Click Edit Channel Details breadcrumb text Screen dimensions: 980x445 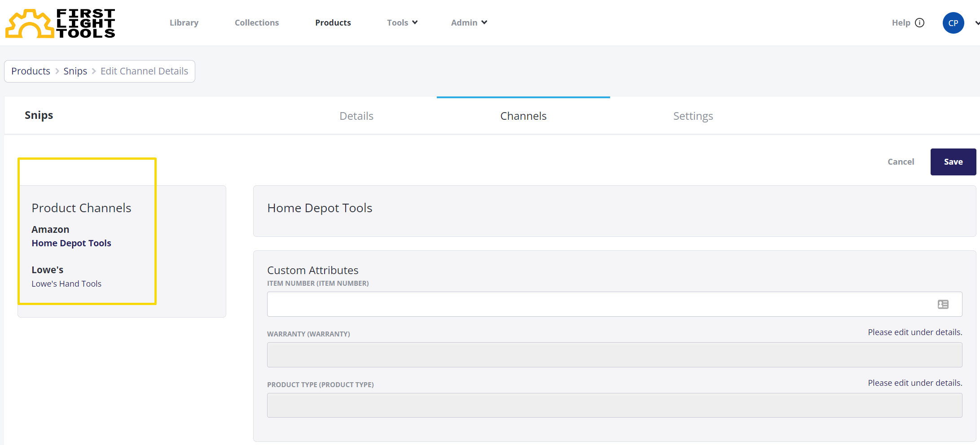pyautogui.click(x=144, y=71)
